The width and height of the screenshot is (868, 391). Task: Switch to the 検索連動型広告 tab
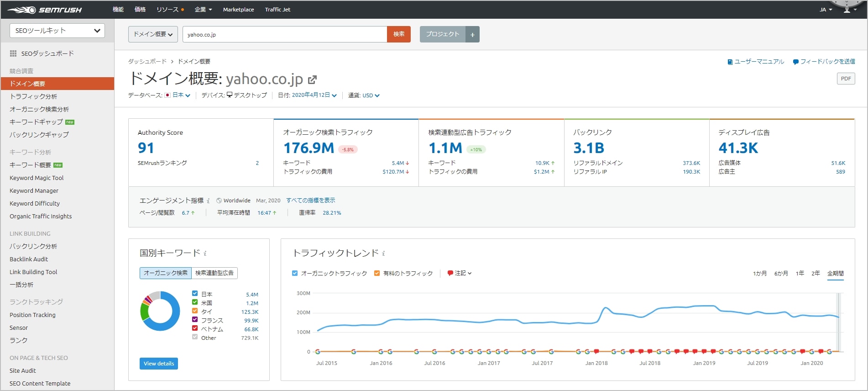point(214,273)
